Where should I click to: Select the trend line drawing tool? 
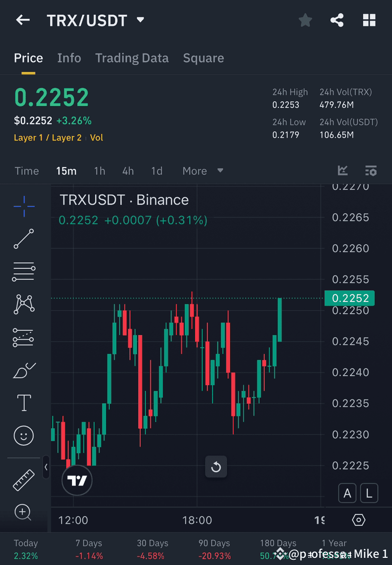pos(24,239)
